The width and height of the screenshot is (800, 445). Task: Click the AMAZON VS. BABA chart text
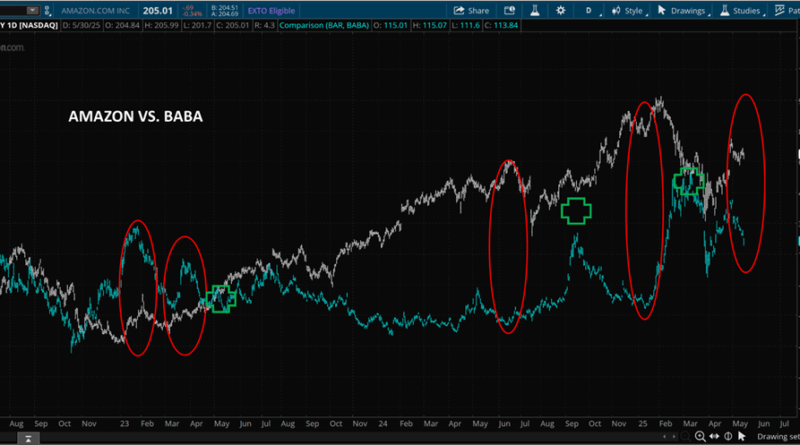(x=136, y=116)
